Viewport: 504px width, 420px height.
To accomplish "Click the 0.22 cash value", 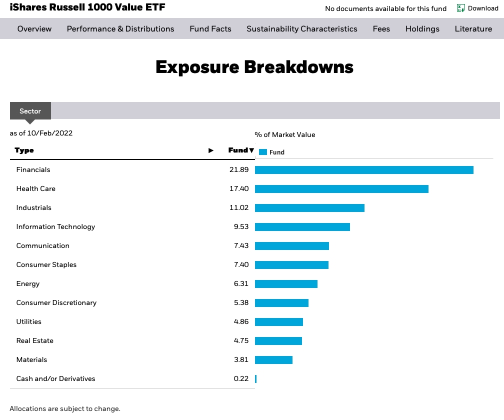I will click(x=241, y=378).
